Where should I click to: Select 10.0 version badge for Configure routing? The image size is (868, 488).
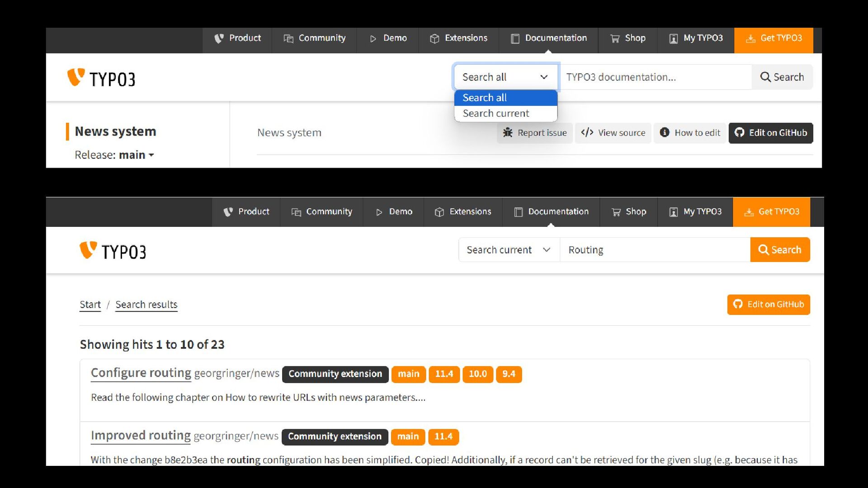click(x=478, y=374)
